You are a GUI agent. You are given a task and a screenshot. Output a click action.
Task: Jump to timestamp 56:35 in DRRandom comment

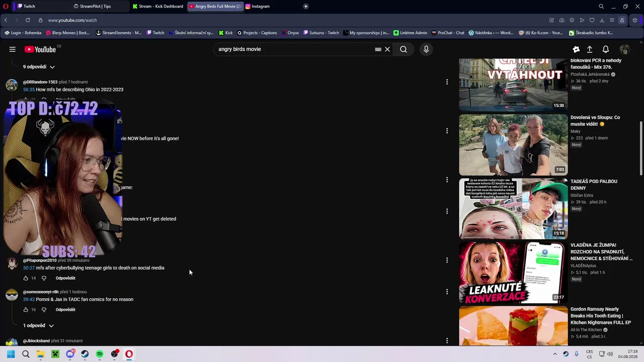point(29,89)
